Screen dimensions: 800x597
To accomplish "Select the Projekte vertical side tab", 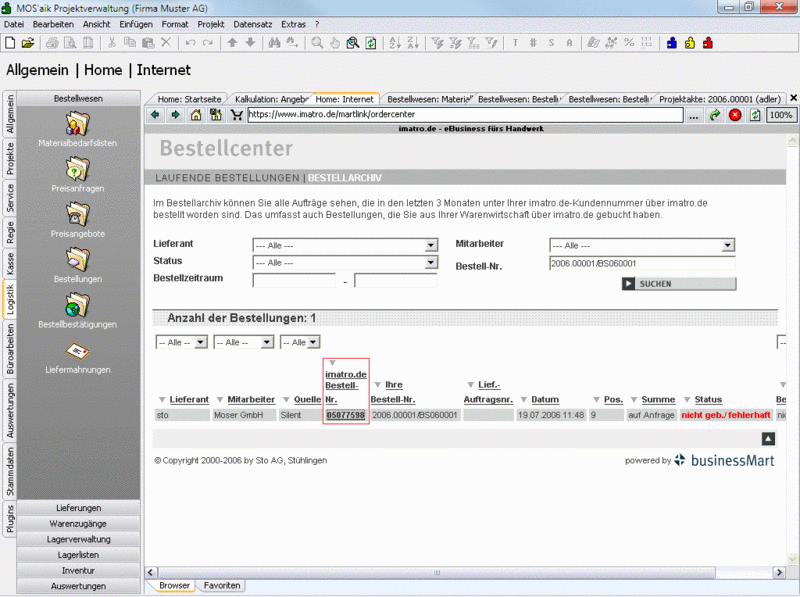I will click(10, 159).
